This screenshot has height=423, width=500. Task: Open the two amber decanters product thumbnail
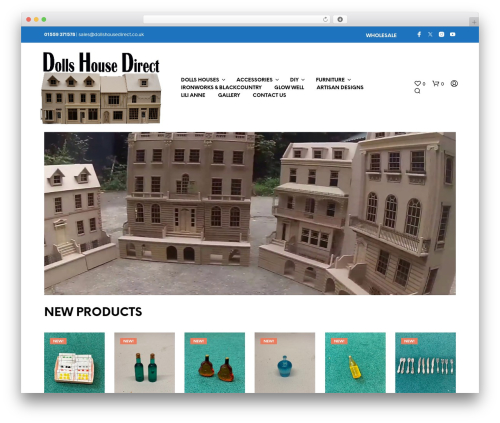point(215,363)
